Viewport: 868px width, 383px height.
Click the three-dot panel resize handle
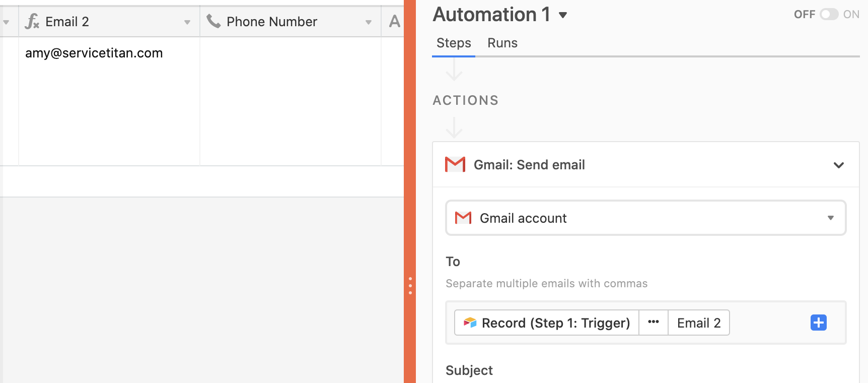coord(410,286)
